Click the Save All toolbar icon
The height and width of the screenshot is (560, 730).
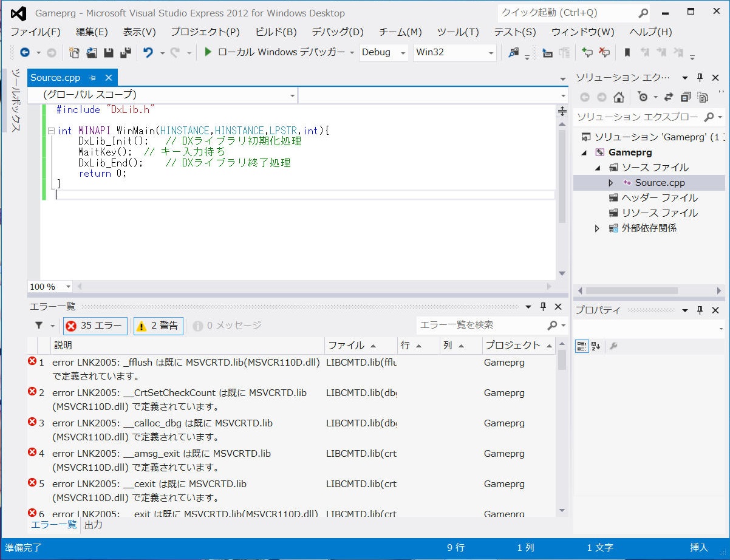[x=126, y=53]
